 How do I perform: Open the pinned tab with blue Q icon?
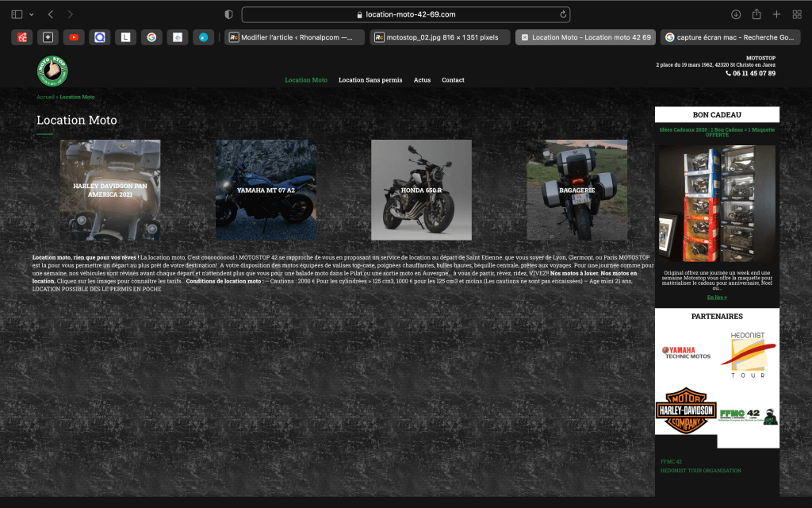pyautogui.click(x=99, y=37)
